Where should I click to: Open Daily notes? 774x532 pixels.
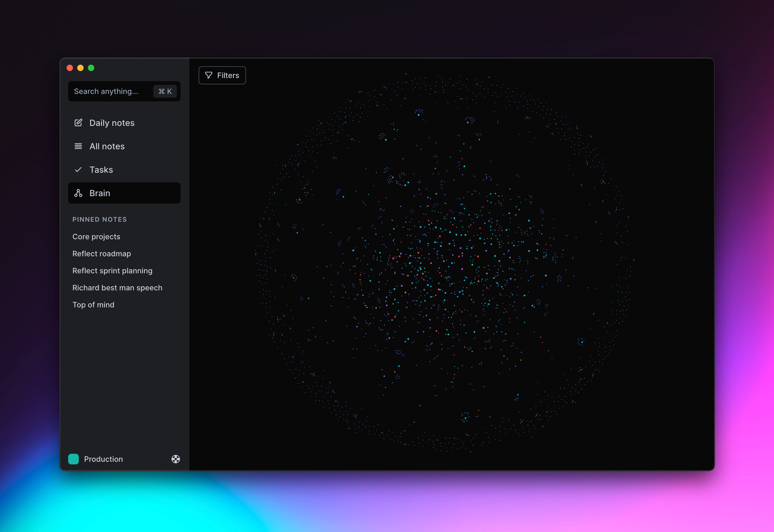[124, 123]
